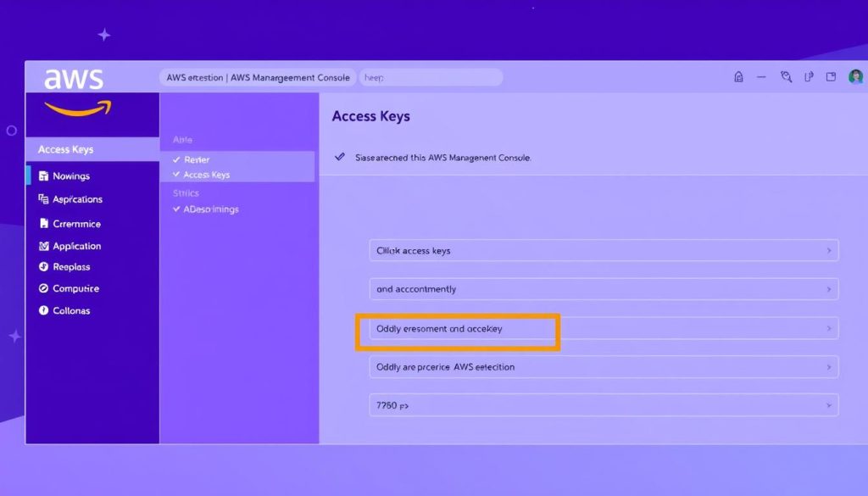This screenshot has height=496, width=868.
Task: Open Aspications in the sidebar
Action: coord(77,199)
